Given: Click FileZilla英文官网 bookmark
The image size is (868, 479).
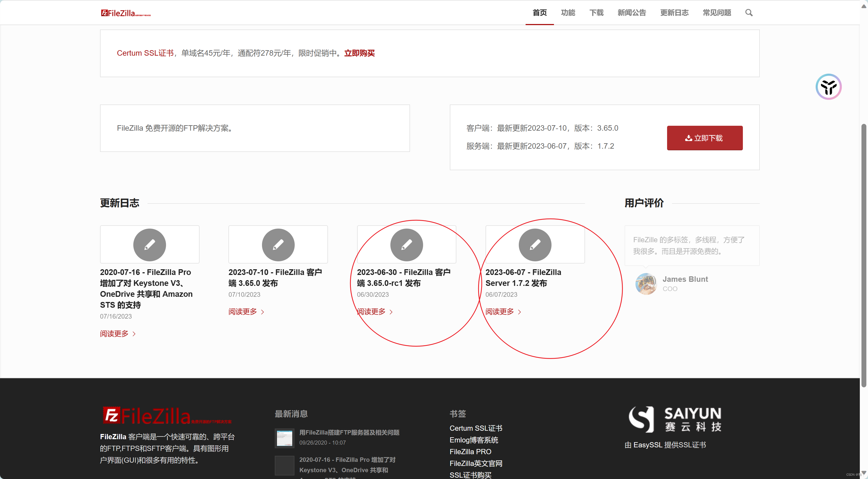Looking at the screenshot, I should pyautogui.click(x=476, y=463).
